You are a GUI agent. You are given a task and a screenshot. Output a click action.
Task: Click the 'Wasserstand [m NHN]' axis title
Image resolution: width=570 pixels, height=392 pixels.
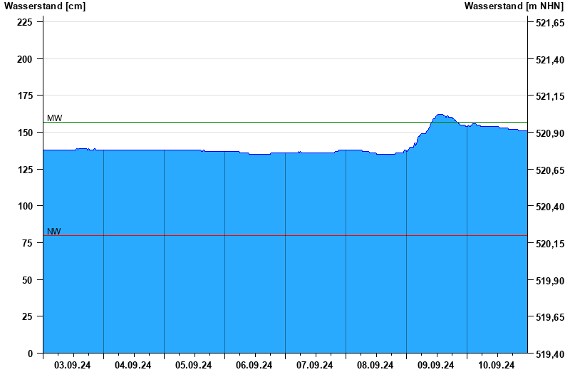click(514, 6)
